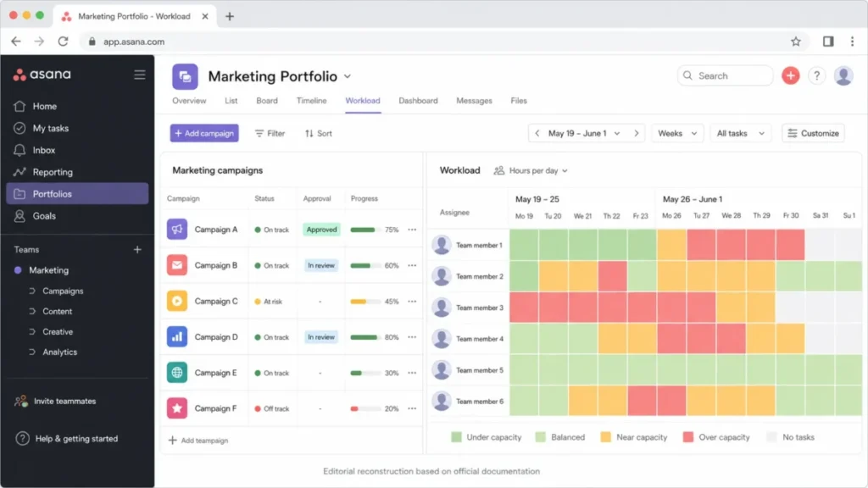Image resolution: width=868 pixels, height=488 pixels.
Task: Switch to the Files tab
Action: tap(519, 101)
